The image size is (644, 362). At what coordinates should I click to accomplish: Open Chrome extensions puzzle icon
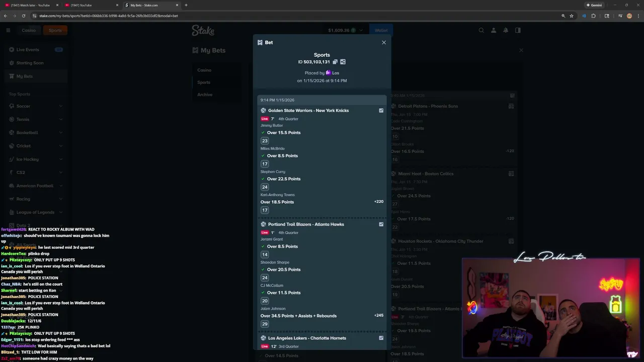tap(594, 16)
